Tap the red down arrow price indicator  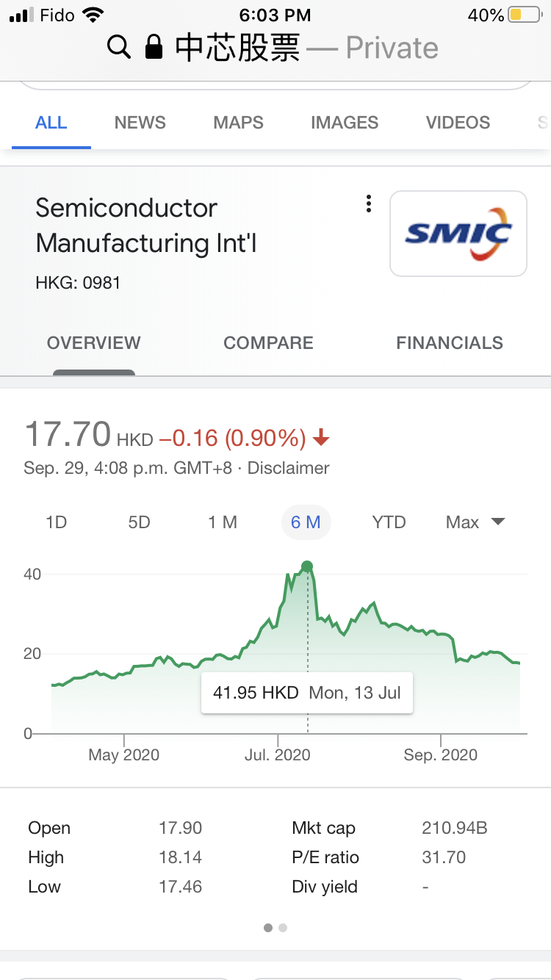click(321, 439)
